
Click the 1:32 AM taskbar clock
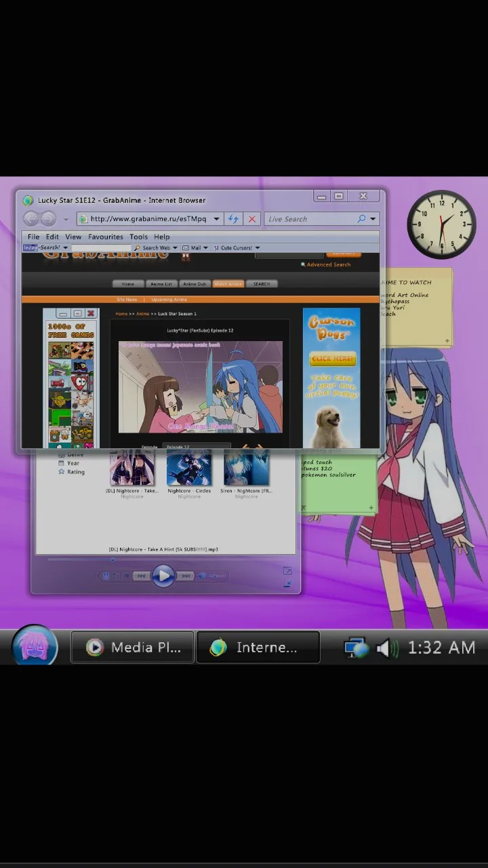click(441, 648)
